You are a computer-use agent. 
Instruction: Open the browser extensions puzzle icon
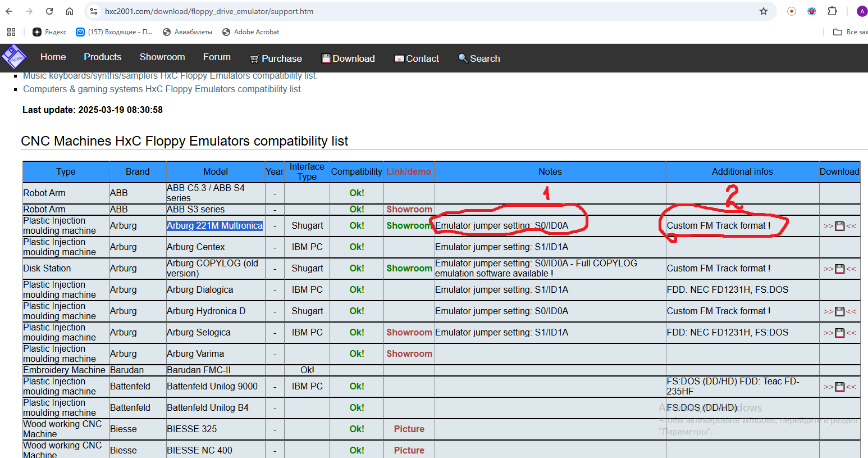click(833, 11)
